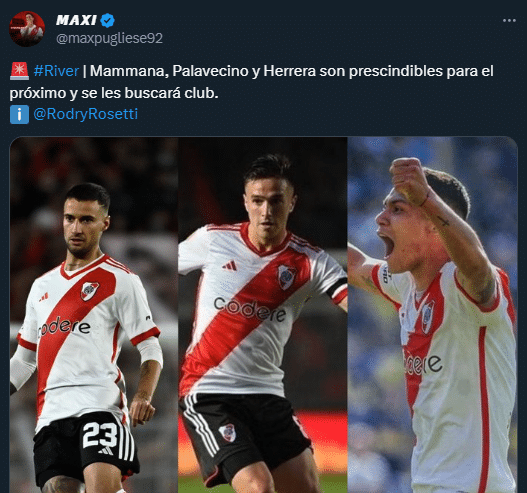This screenshot has height=493, width=527.
Task: Click the River crest on middle player's shorts
Action: pyautogui.click(x=227, y=433)
